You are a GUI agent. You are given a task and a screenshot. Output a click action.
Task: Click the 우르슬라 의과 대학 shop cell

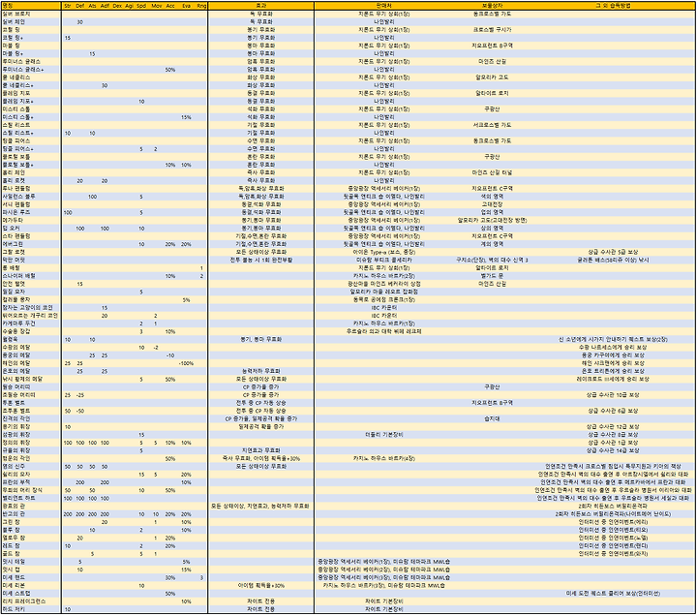pyautogui.click(x=384, y=331)
